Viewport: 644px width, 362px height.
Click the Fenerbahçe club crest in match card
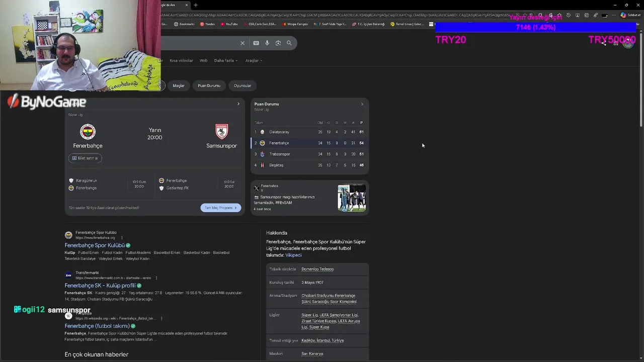(88, 132)
